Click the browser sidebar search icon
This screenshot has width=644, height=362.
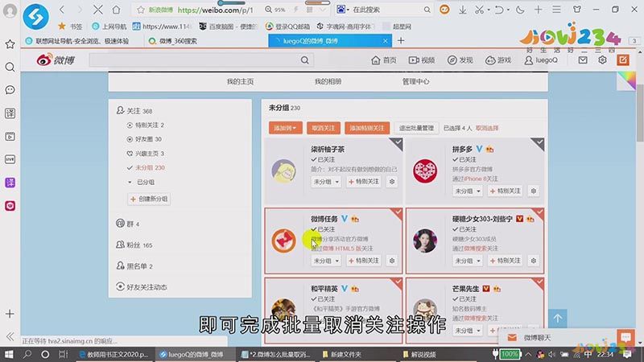click(x=10, y=67)
